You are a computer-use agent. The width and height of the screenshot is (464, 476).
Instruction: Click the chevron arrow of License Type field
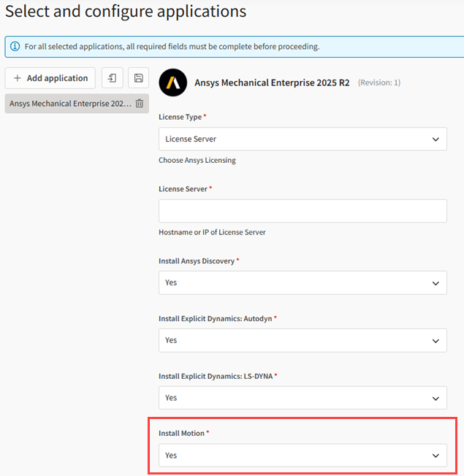(436, 139)
